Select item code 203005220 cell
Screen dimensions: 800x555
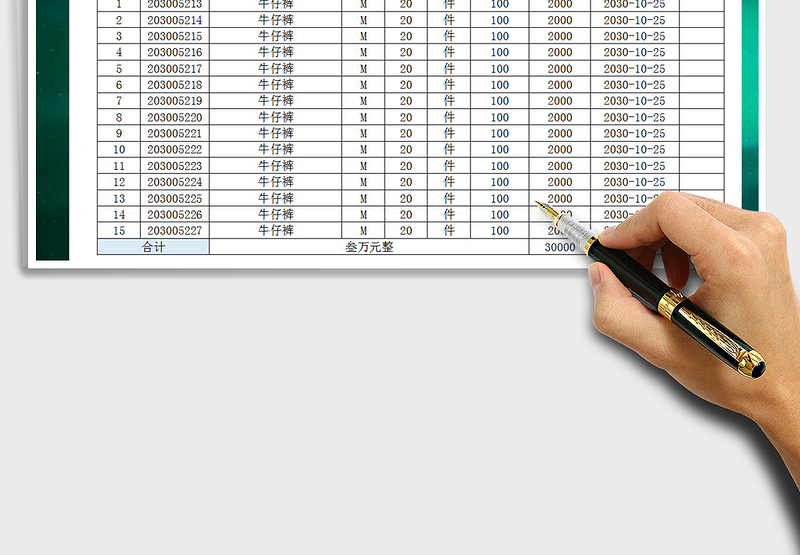point(174,117)
